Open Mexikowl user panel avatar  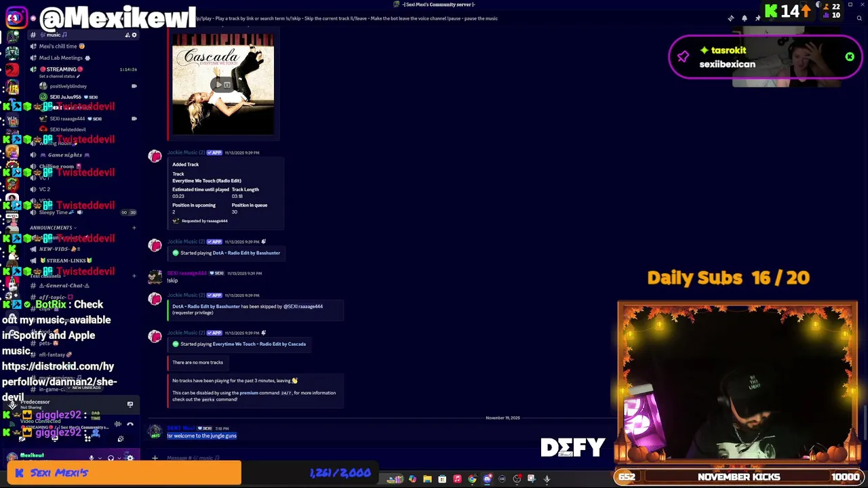click(x=12, y=457)
